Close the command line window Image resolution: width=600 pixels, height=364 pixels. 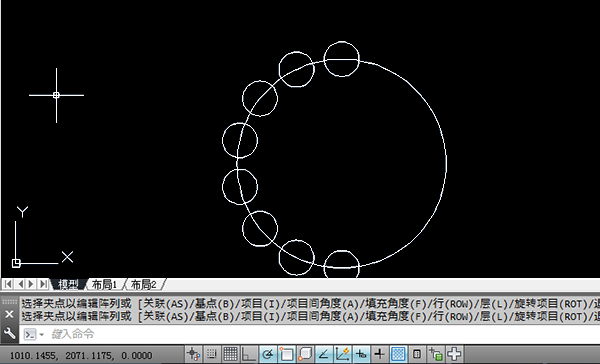(x=9, y=315)
